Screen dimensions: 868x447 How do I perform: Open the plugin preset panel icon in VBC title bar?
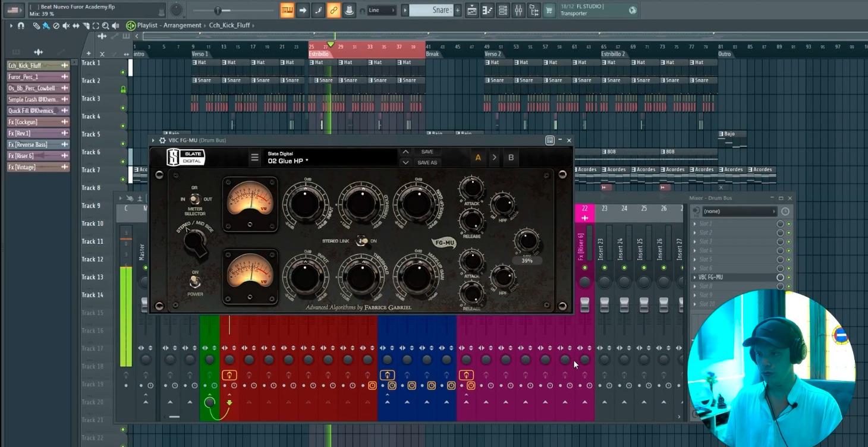(550, 140)
